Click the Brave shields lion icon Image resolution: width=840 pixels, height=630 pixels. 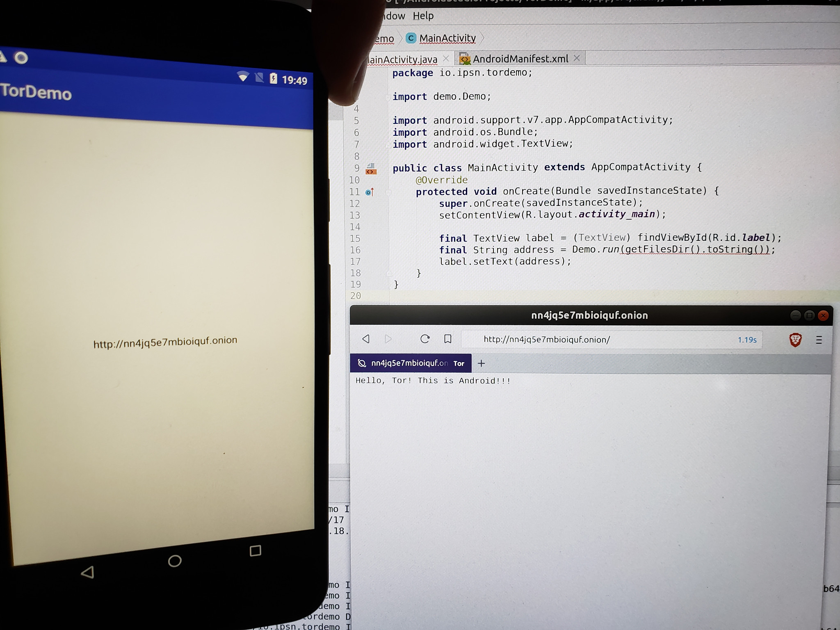[795, 340]
